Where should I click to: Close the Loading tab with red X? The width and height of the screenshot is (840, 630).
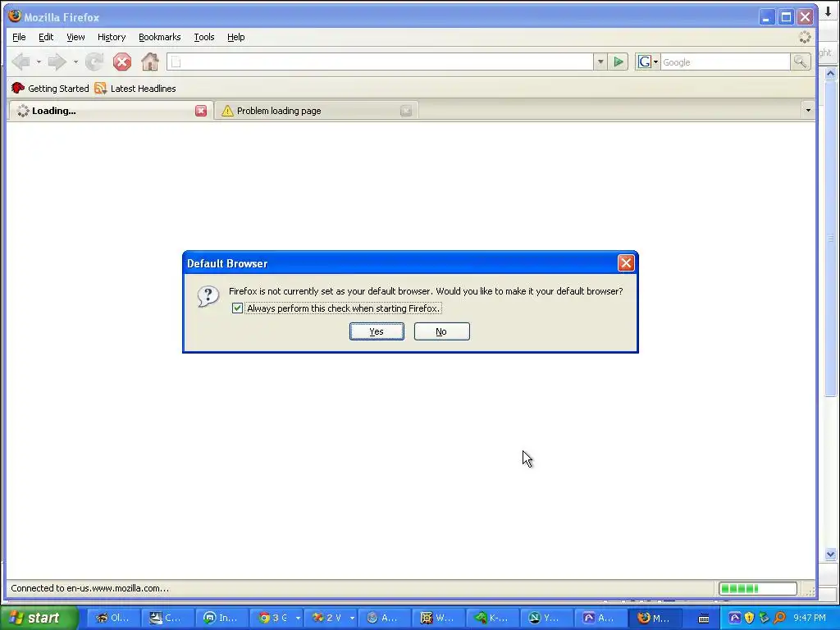point(201,111)
